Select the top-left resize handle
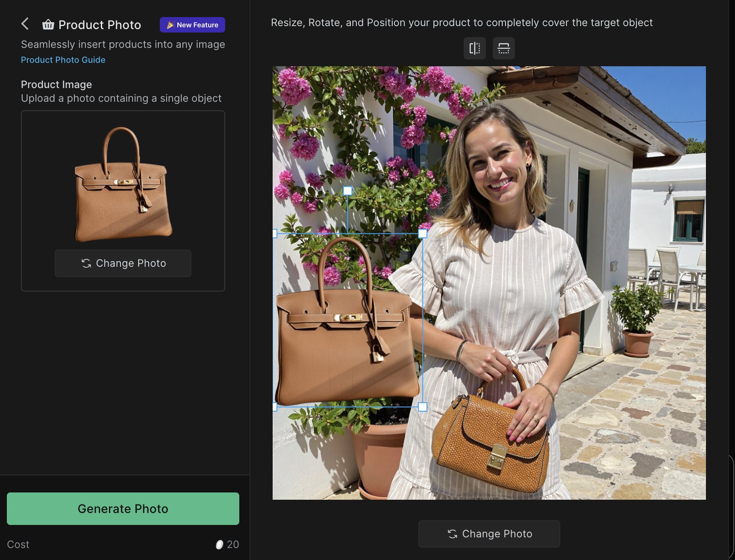This screenshot has height=560, width=735. [x=274, y=233]
